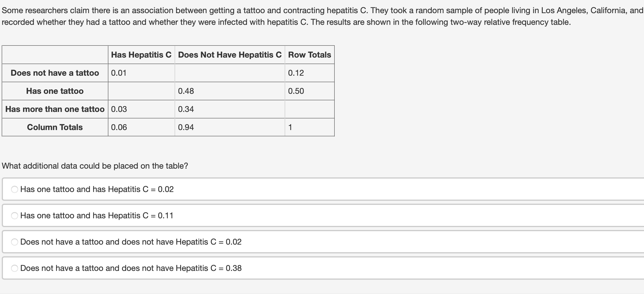The image size is (644, 294).
Task: Select the answer ending in '= 0.38'
Action: coord(15,268)
